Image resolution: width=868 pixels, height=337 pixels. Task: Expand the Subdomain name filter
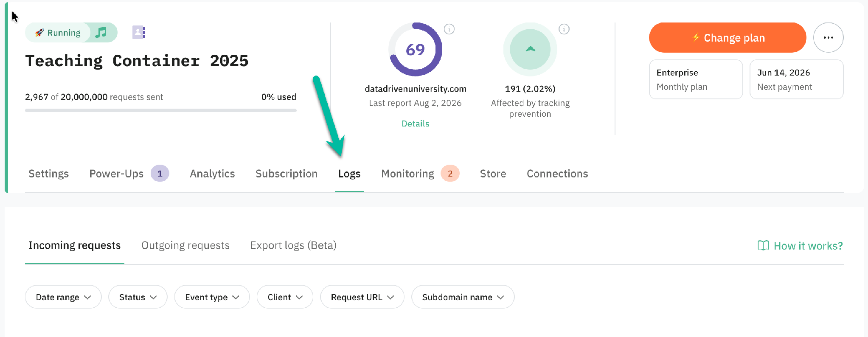463,297
